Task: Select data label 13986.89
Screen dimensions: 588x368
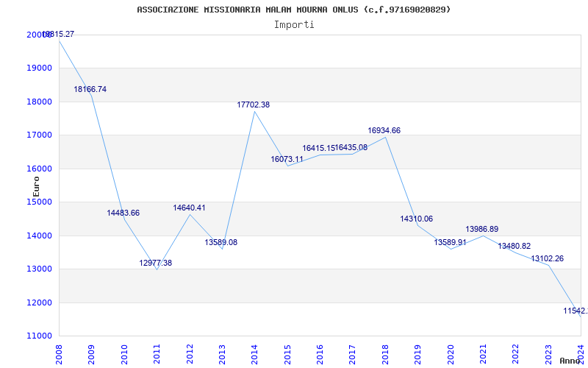Action: 482,229
